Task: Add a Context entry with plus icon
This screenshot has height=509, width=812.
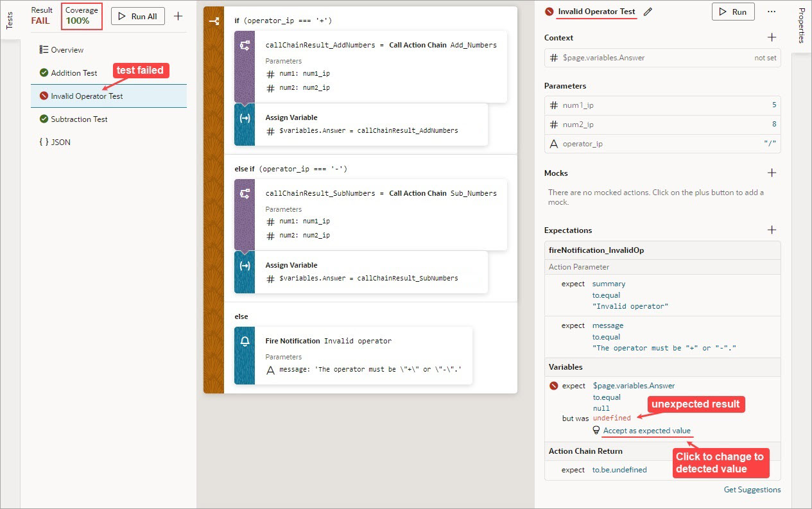Action: coord(772,38)
